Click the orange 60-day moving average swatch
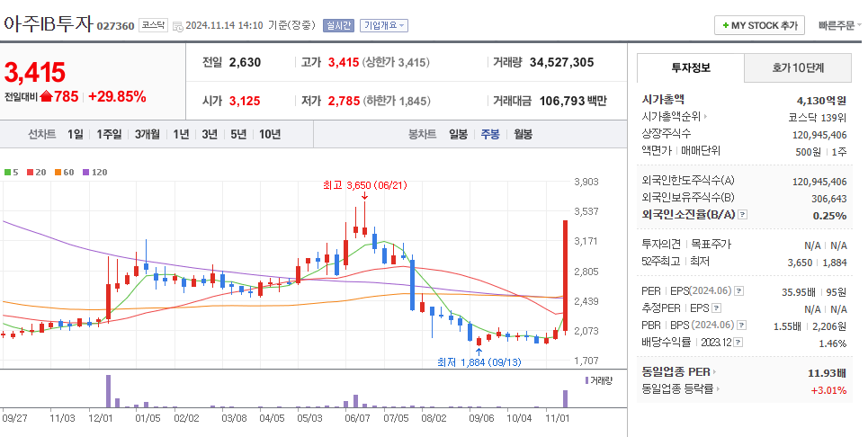This screenshot has height=437, width=868. point(58,173)
